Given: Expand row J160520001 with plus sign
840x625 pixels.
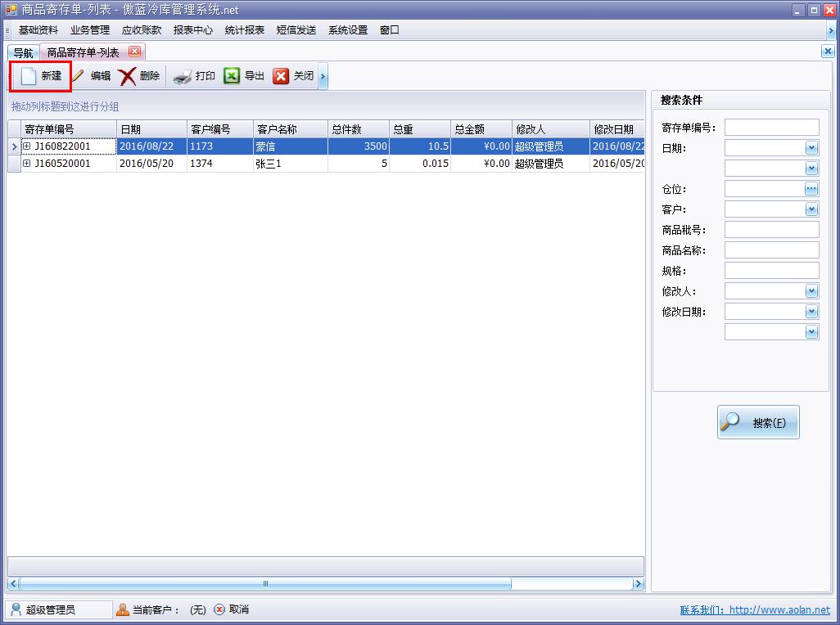Looking at the screenshot, I should pos(26,164).
